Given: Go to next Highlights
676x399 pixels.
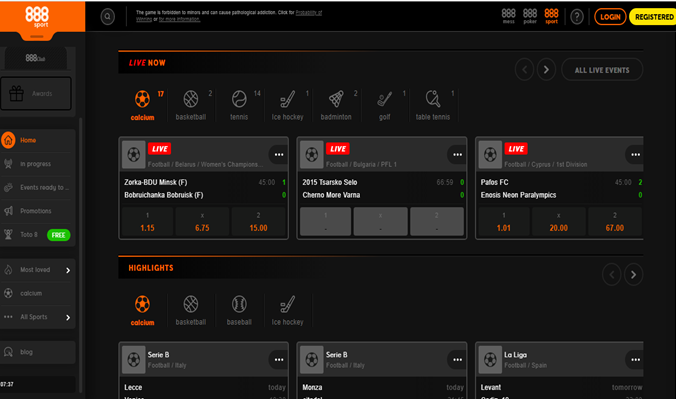Looking at the screenshot, I should pyautogui.click(x=633, y=274).
